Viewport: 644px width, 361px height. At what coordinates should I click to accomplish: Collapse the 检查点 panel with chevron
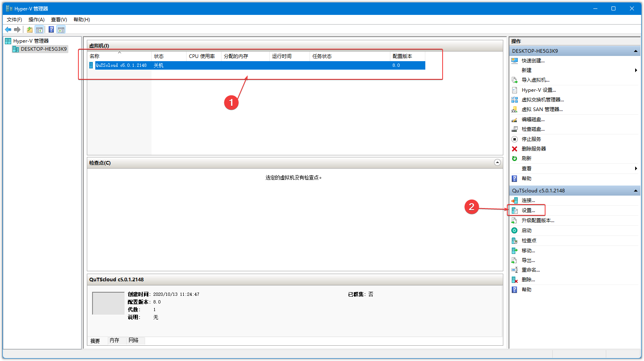click(497, 163)
